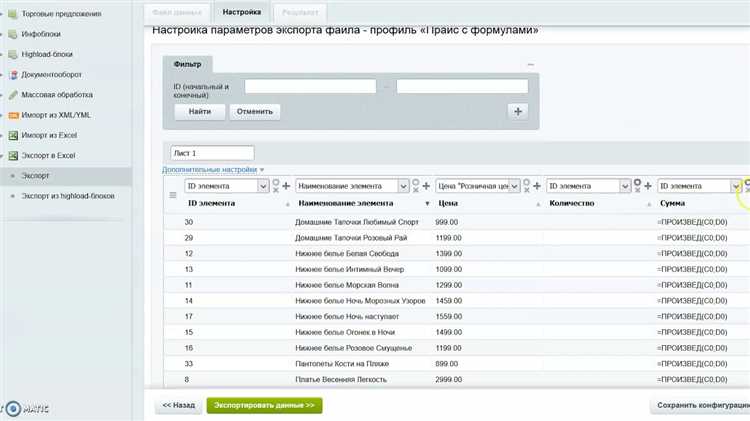Open the field dropdown above the Количество header
This screenshot has height=421, width=750.
(588, 186)
